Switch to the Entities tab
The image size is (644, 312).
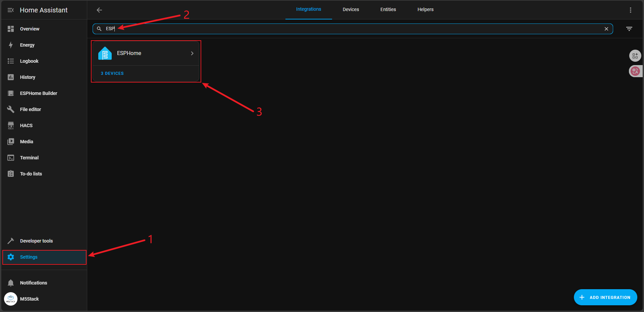(x=388, y=9)
